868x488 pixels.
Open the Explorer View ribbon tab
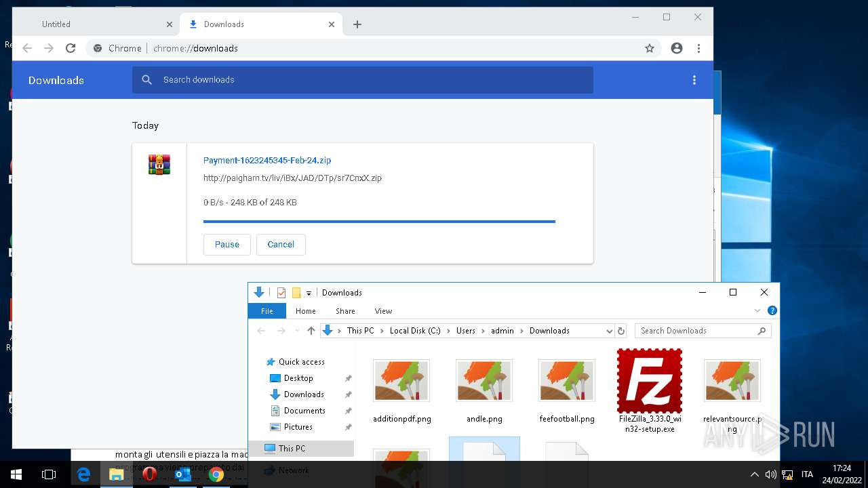[x=383, y=311]
